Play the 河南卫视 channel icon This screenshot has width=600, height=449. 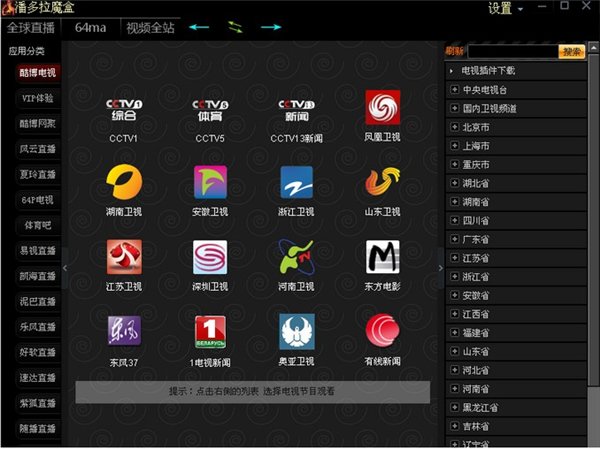click(x=297, y=257)
